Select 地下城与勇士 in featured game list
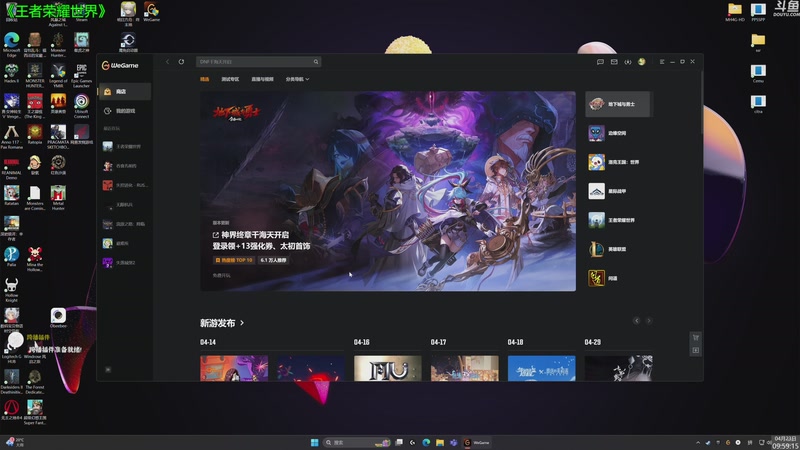This screenshot has width=800, height=450. coord(618,104)
